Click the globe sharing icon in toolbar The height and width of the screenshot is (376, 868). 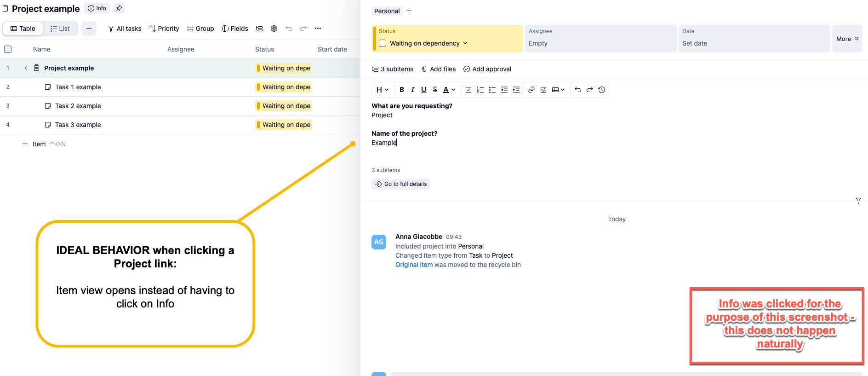click(274, 29)
